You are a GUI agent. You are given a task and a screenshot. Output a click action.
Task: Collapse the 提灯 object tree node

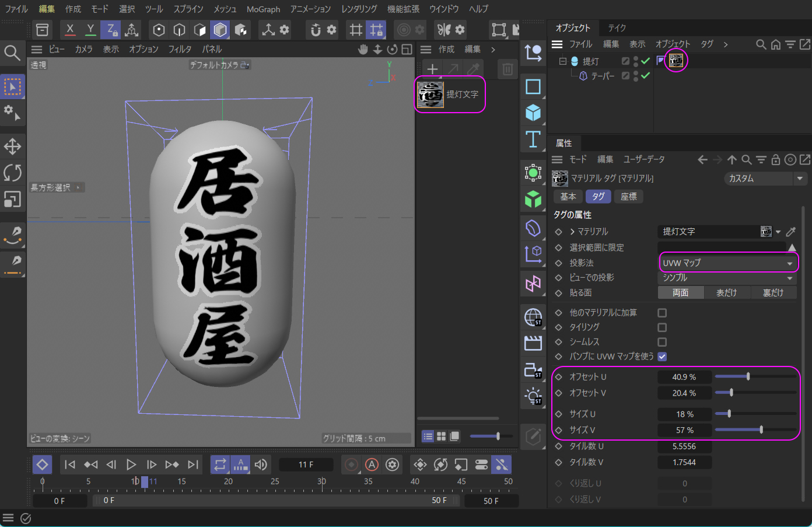point(563,61)
